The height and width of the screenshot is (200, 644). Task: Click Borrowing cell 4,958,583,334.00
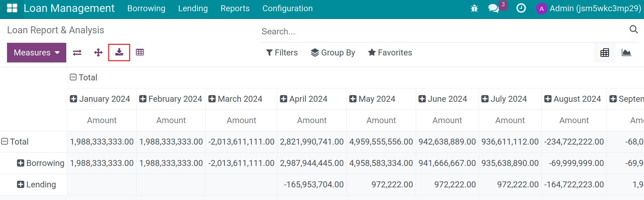(381, 163)
